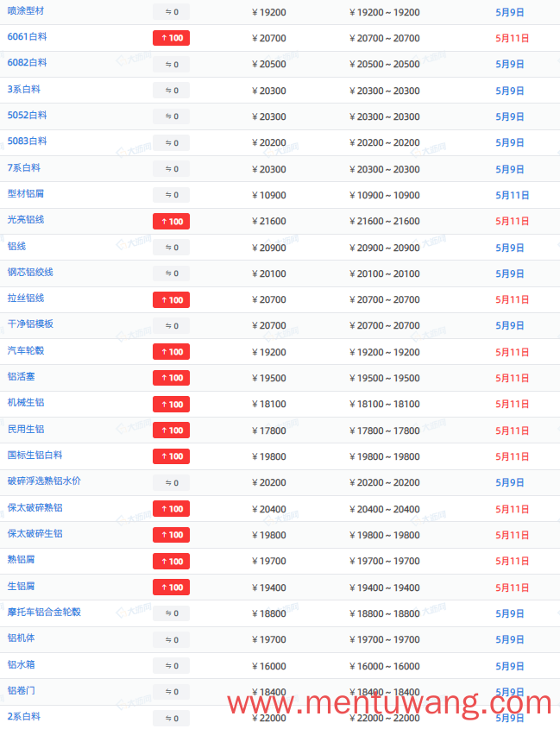Click the red ↑100 badge for 保太破碎熟铝
Viewport: 560px width, 729px height.
171,509
